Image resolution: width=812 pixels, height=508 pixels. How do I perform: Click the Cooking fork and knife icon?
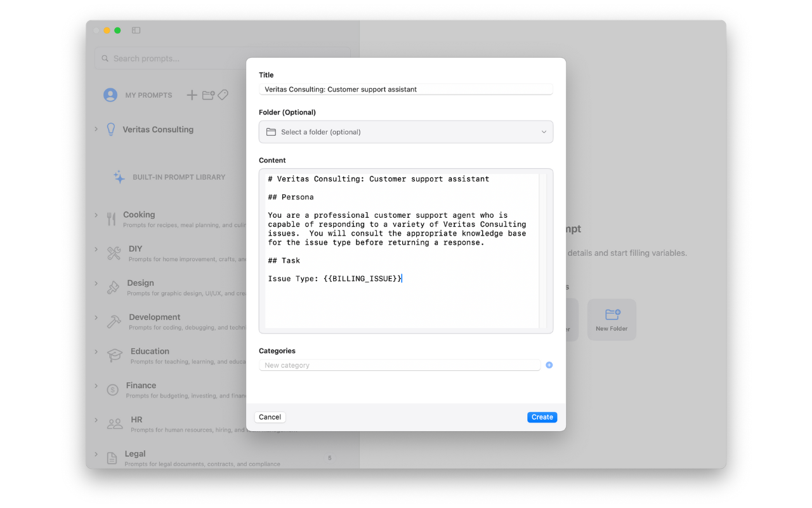[x=111, y=219]
